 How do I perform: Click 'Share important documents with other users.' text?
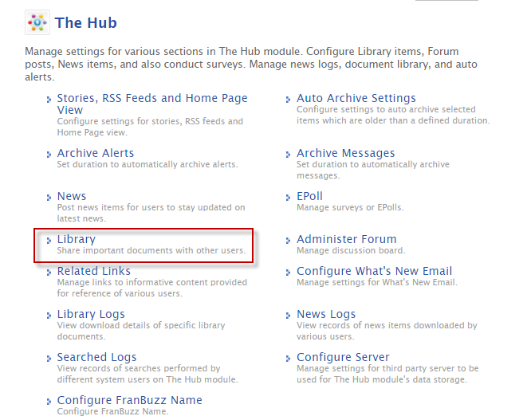[151, 251]
